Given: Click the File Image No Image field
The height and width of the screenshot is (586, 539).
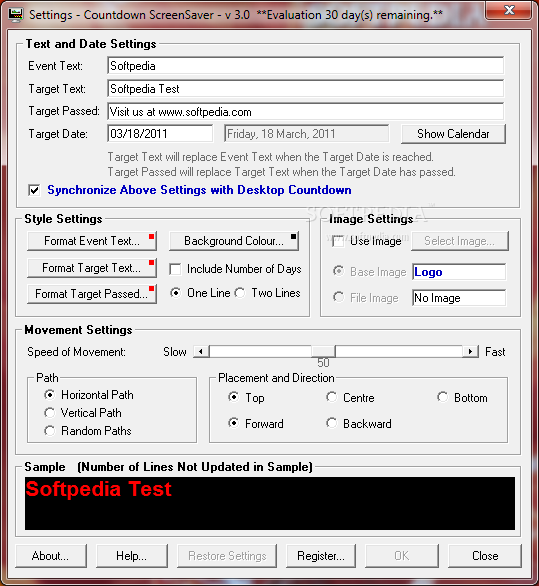Looking at the screenshot, I should click(x=459, y=298).
